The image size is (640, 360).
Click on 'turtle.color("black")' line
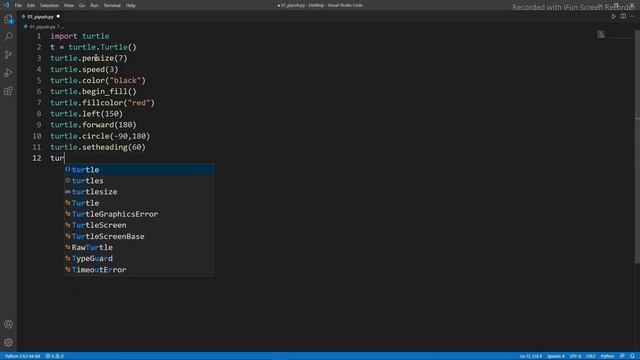pos(98,80)
